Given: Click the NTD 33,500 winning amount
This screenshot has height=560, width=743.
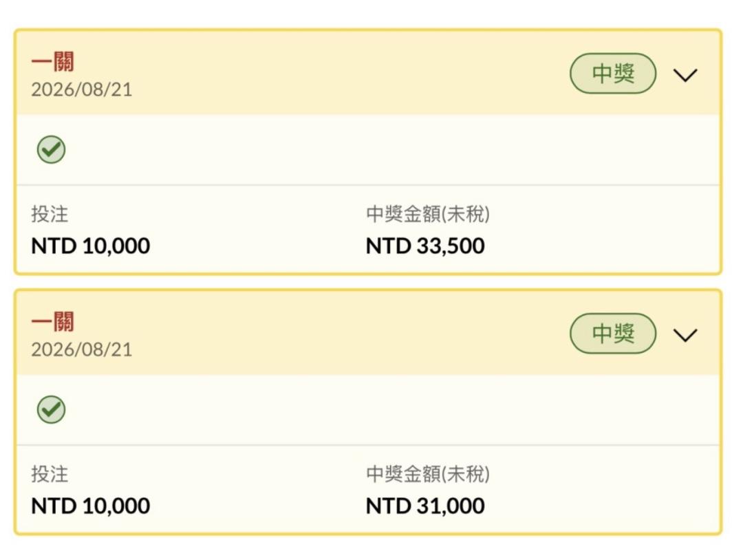Looking at the screenshot, I should point(425,246).
